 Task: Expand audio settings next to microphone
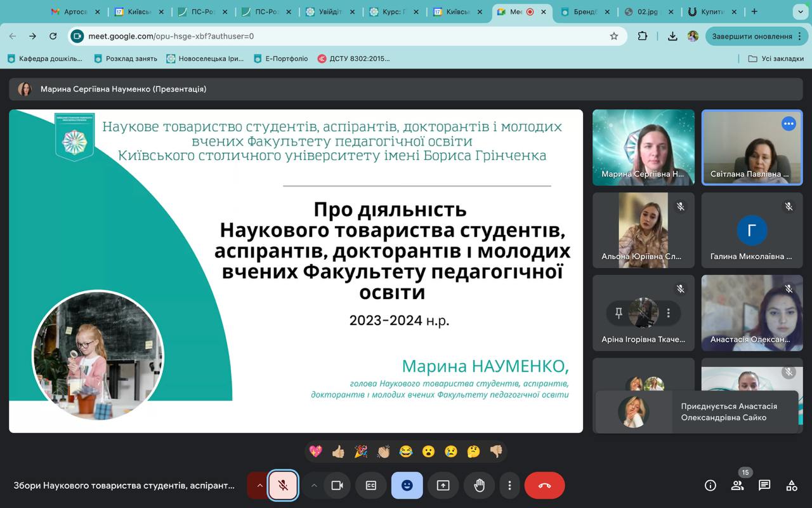[x=260, y=485]
